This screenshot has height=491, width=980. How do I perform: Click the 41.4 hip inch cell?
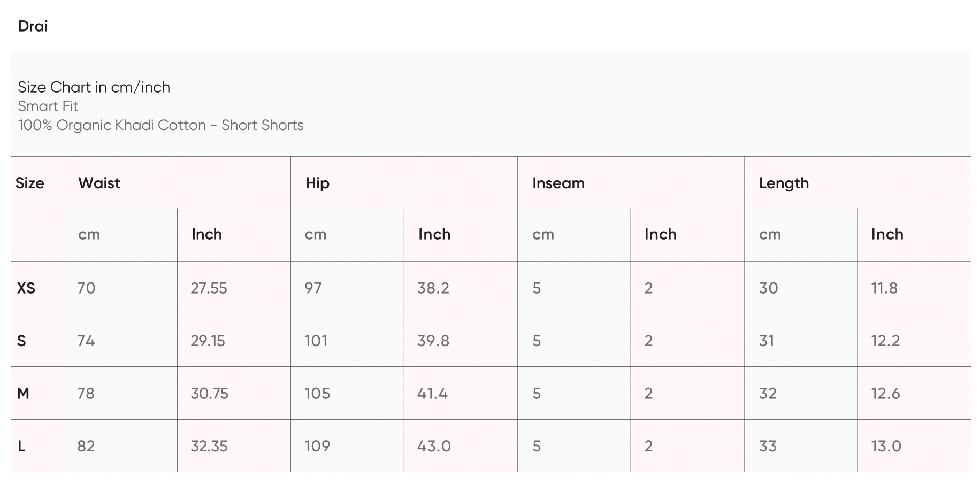pyautogui.click(x=432, y=394)
